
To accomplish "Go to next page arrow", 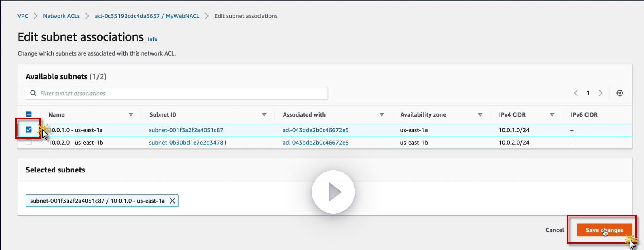I will 601,93.
